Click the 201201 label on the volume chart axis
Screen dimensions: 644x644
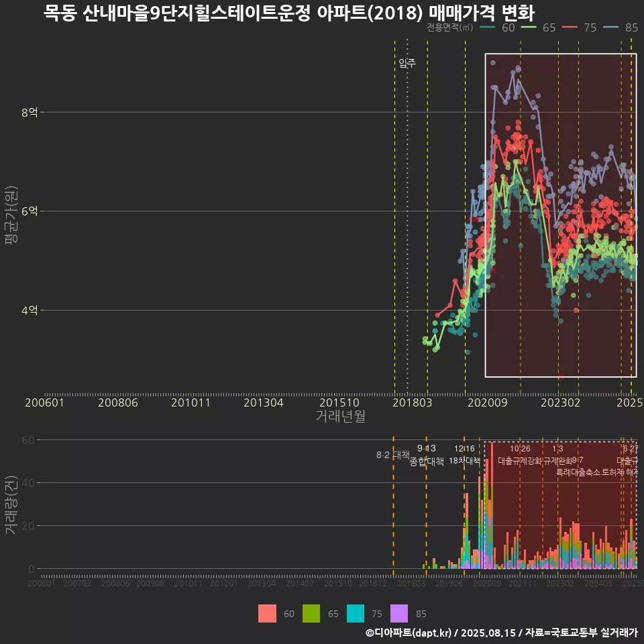click(224, 583)
